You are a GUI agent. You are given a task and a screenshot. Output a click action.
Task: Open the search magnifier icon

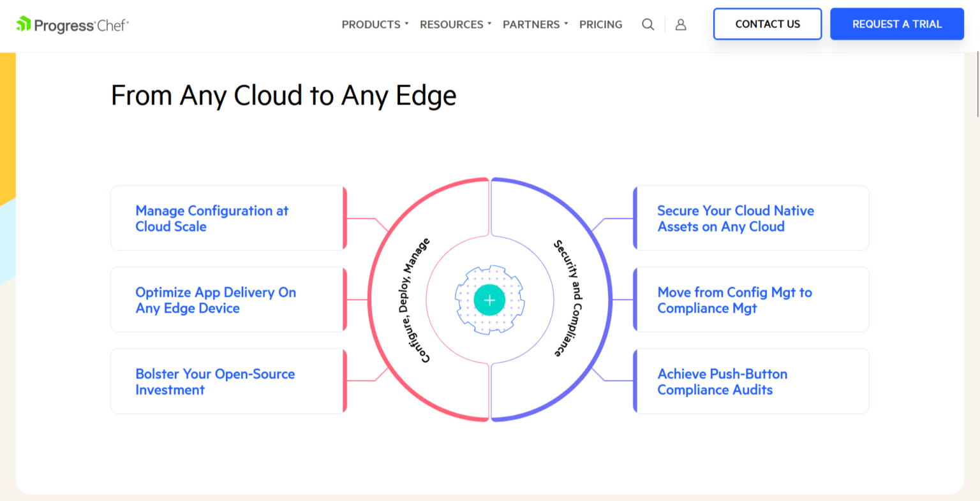[648, 24]
